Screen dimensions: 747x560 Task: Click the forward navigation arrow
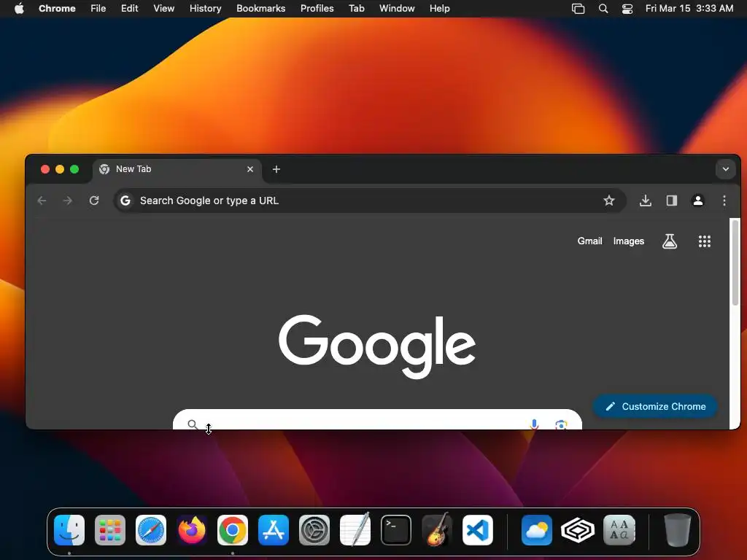pos(68,201)
